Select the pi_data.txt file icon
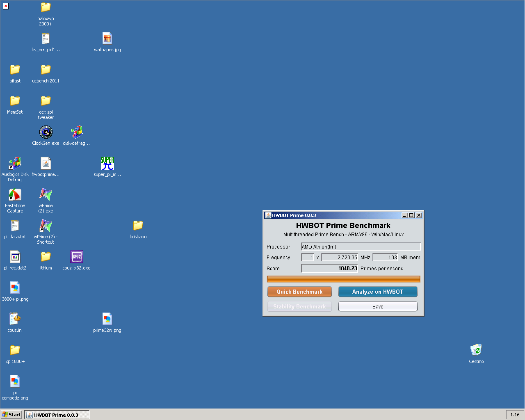This screenshot has height=420, width=525. (x=15, y=226)
